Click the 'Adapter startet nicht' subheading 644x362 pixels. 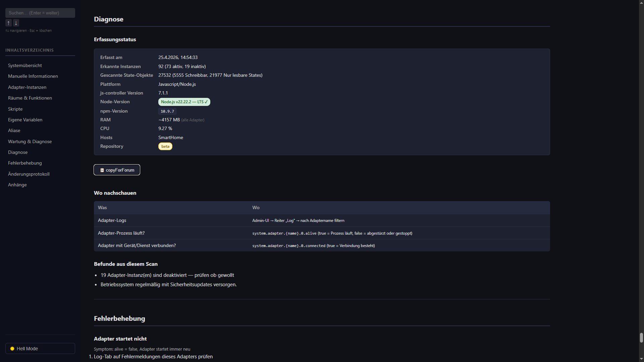tap(120, 339)
